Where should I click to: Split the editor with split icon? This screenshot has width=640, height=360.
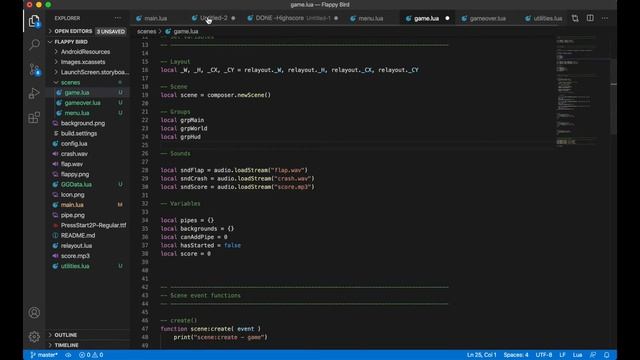point(590,18)
